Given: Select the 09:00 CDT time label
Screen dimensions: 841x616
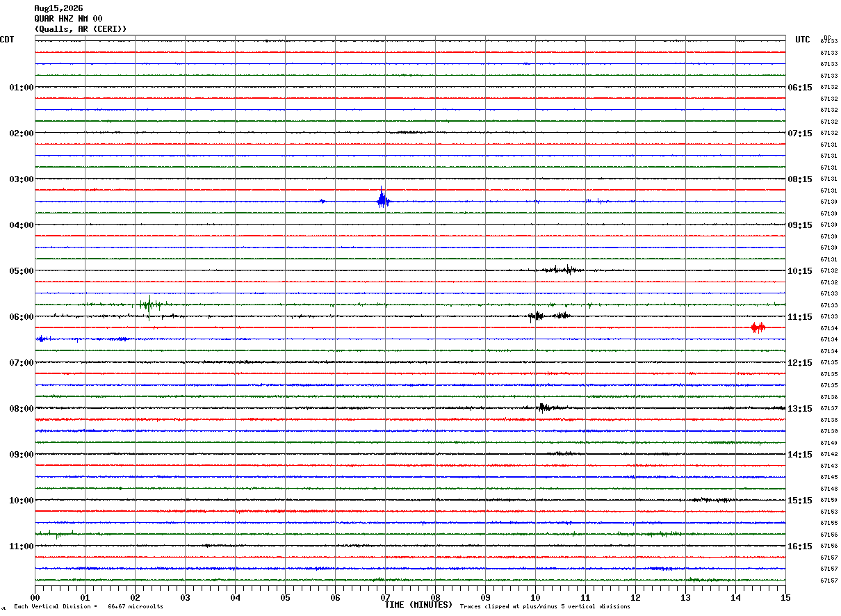Looking at the screenshot, I should [x=22, y=455].
